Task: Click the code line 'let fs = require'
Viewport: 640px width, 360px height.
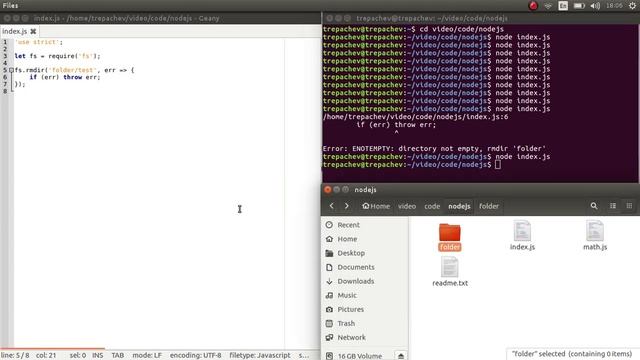Action: point(57,56)
